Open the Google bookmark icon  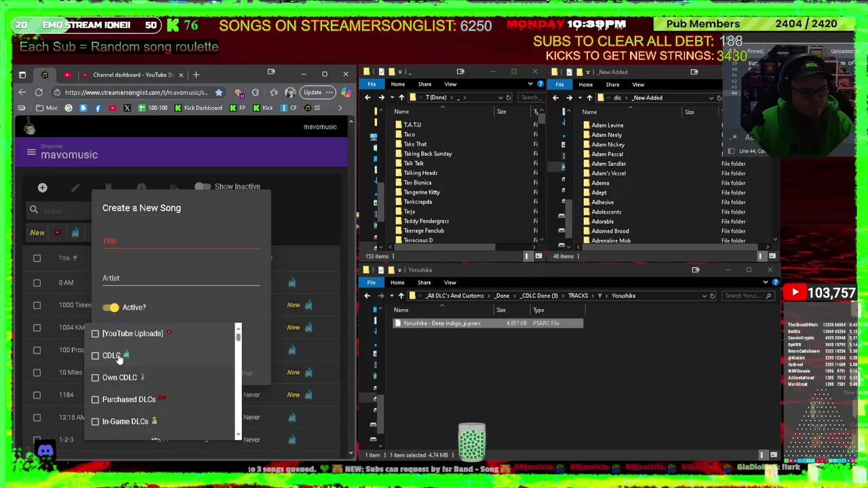[68, 108]
